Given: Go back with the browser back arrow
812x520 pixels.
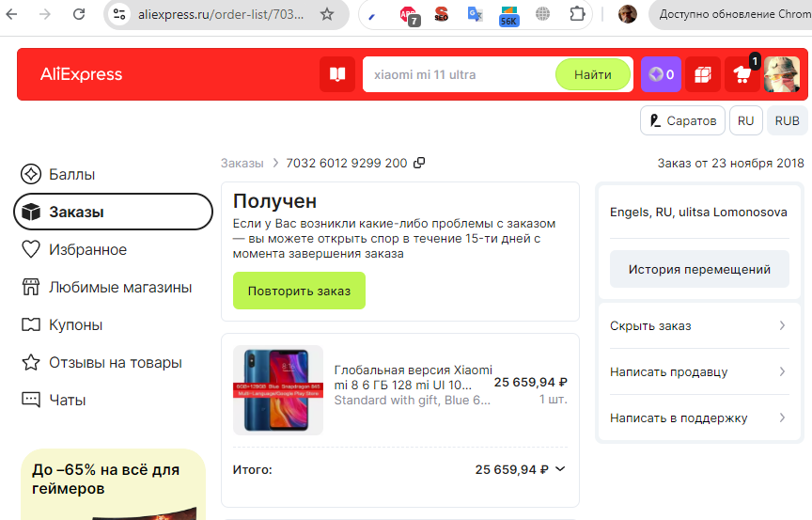Looking at the screenshot, I should pyautogui.click(x=11, y=14).
